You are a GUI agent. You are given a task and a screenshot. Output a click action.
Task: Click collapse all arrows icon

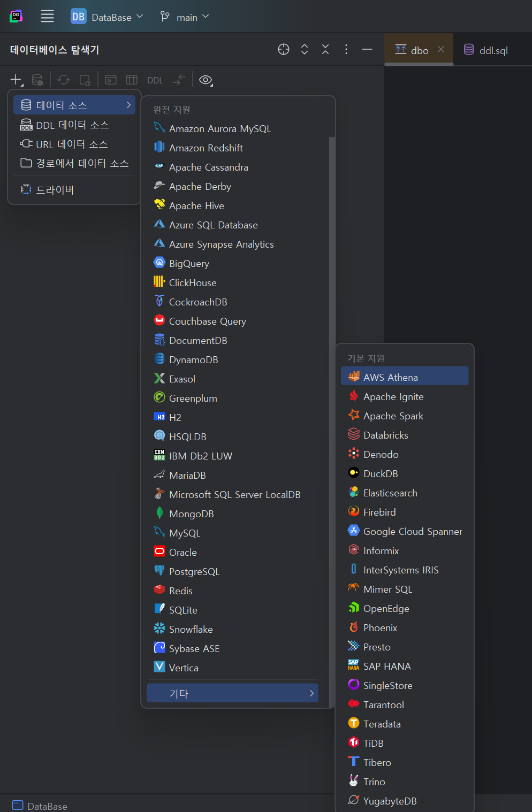[x=325, y=49]
